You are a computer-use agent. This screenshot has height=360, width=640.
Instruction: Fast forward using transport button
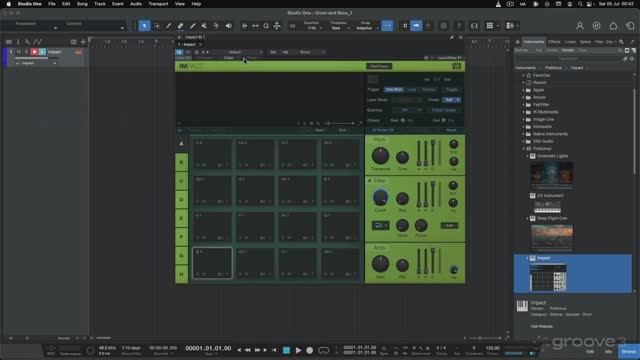pyautogui.click(x=257, y=350)
